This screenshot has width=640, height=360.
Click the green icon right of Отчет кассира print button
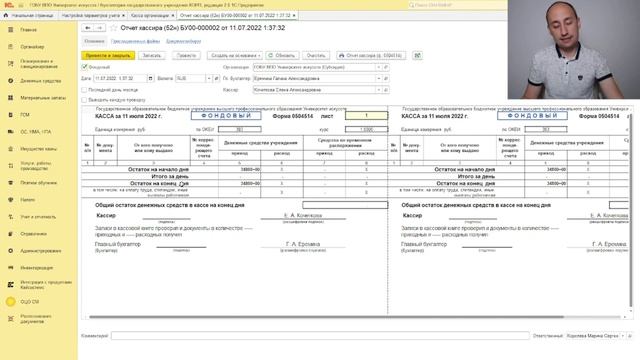(x=417, y=56)
